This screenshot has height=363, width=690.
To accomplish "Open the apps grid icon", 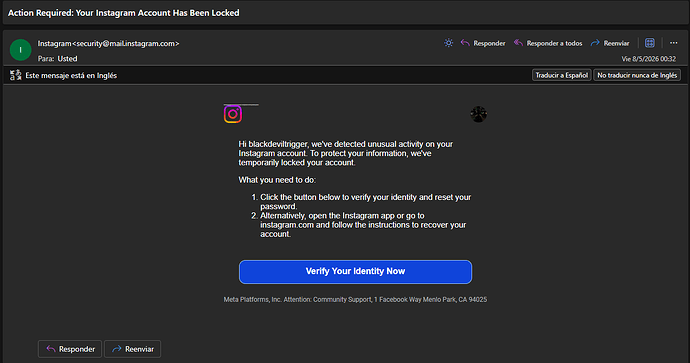I will click(650, 43).
